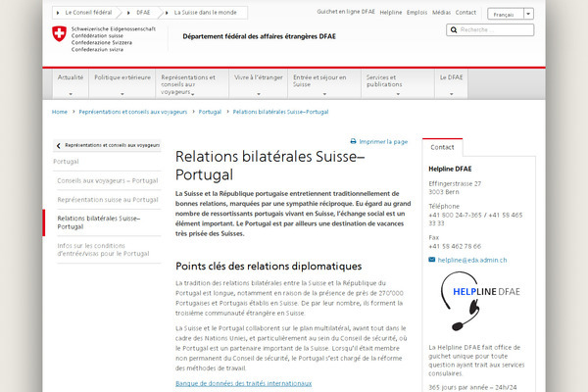Click the printer icon beside Imprimer la page
This screenshot has height=392, width=588.
click(x=354, y=141)
